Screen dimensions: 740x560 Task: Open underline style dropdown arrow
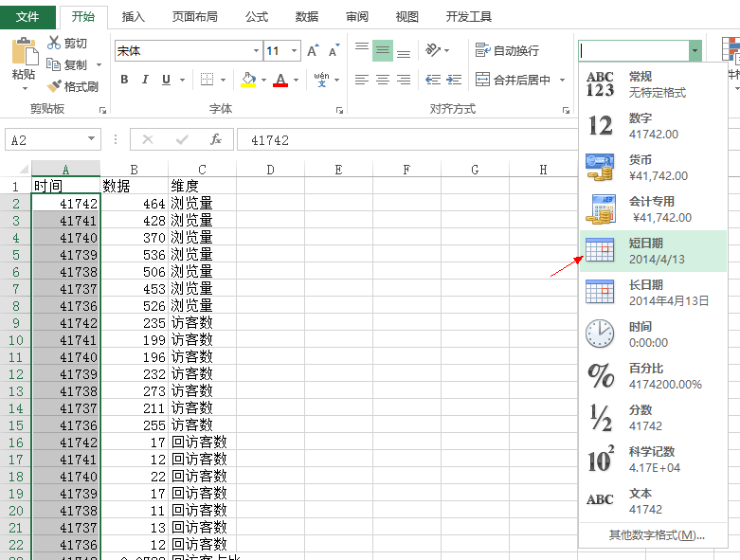click(x=182, y=80)
